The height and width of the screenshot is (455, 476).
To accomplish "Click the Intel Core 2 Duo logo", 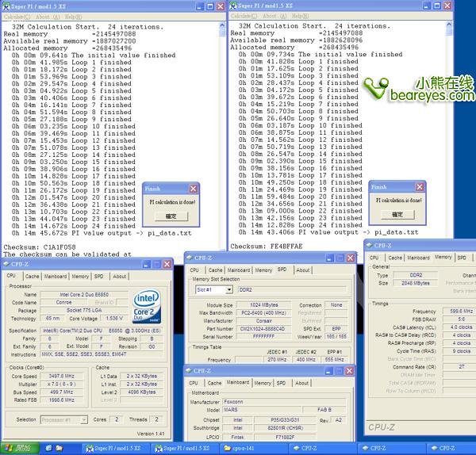I will (147, 306).
